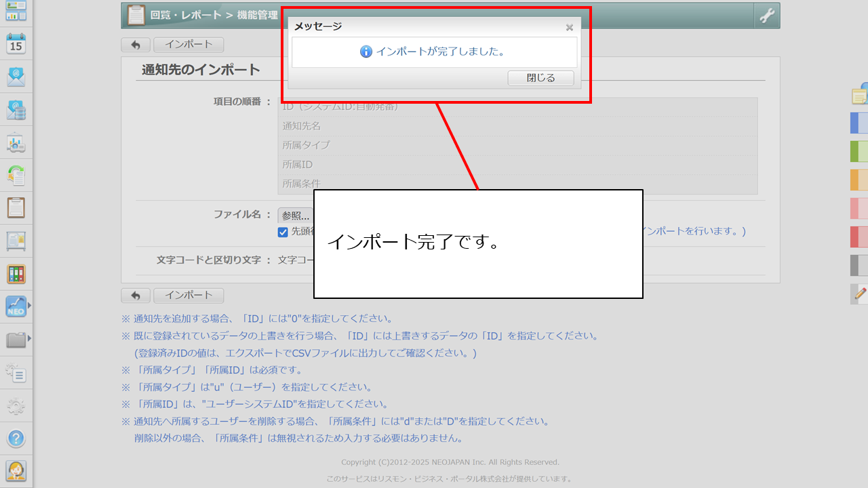Click the support operator icon
The height and width of the screenshot is (488, 868).
coord(16,470)
